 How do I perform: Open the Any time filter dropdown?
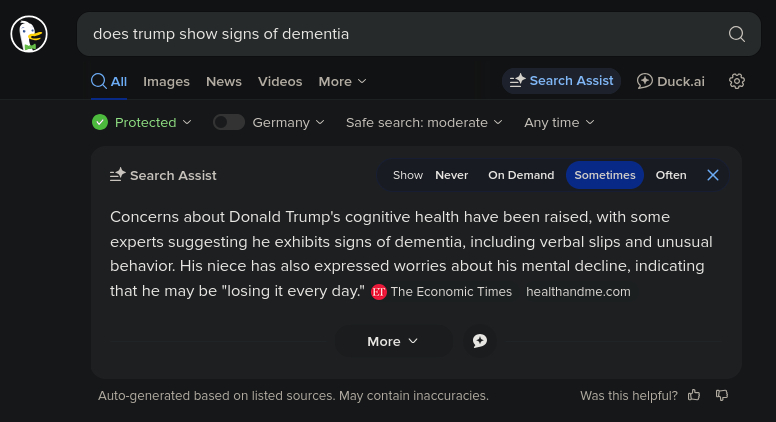(x=559, y=122)
